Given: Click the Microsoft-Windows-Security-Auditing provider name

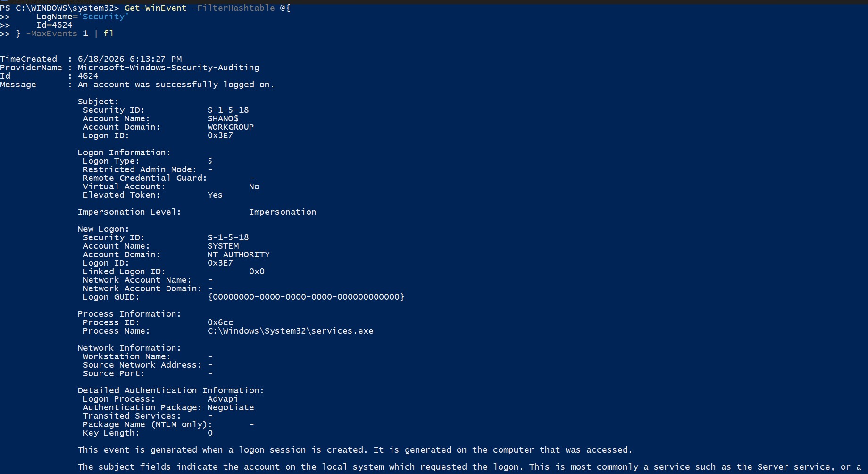Looking at the screenshot, I should tap(168, 68).
